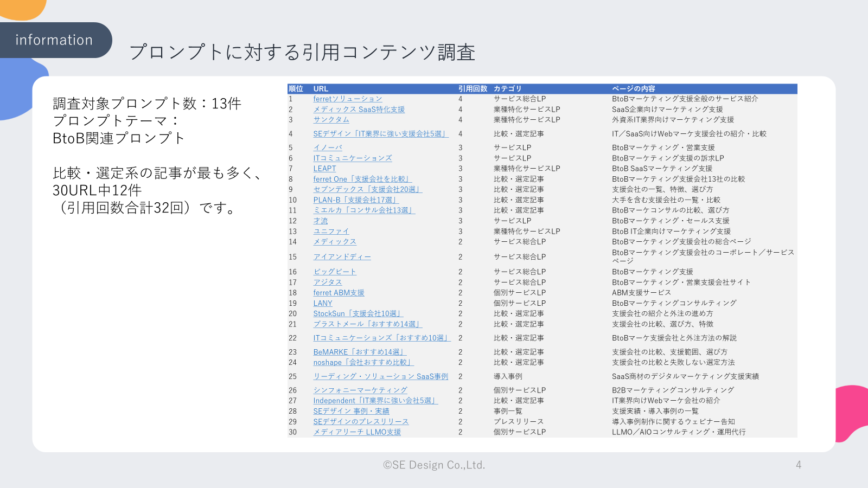Open the LEAPT link
This screenshot has height=488, width=868.
click(x=324, y=169)
